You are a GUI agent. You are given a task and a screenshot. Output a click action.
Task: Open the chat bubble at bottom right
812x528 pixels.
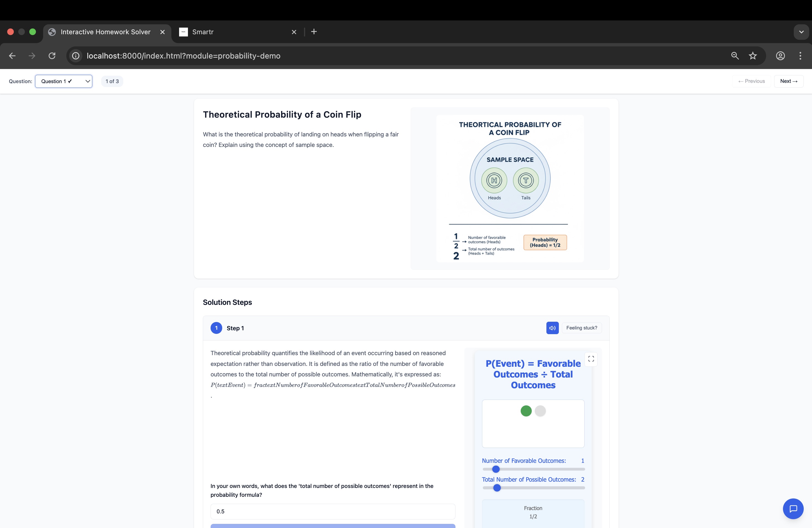tap(793, 509)
